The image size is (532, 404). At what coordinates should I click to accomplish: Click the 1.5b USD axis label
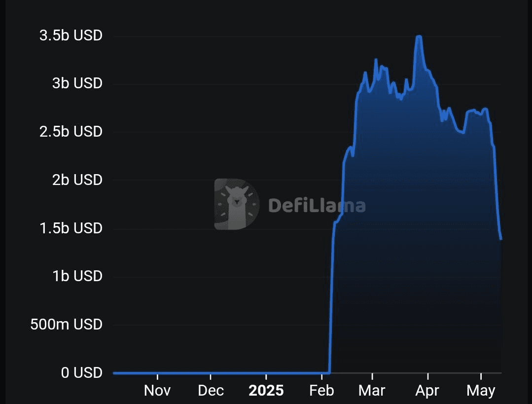coord(71,228)
